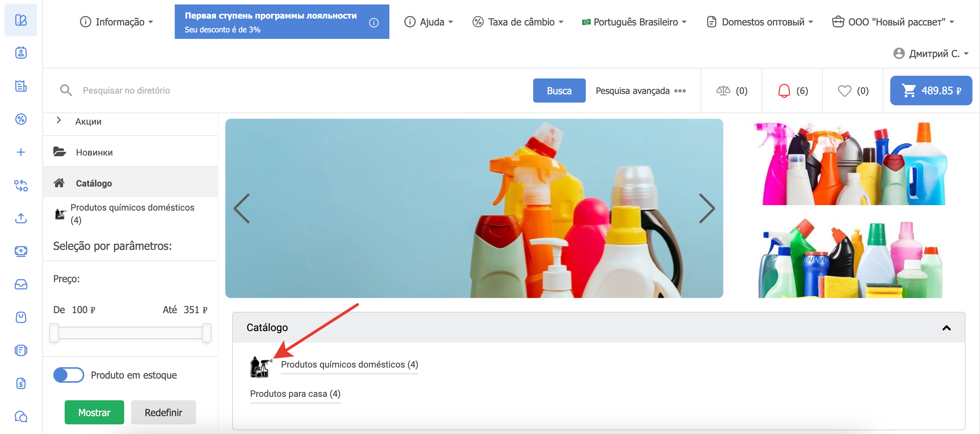Show next banner slide arrow

707,208
